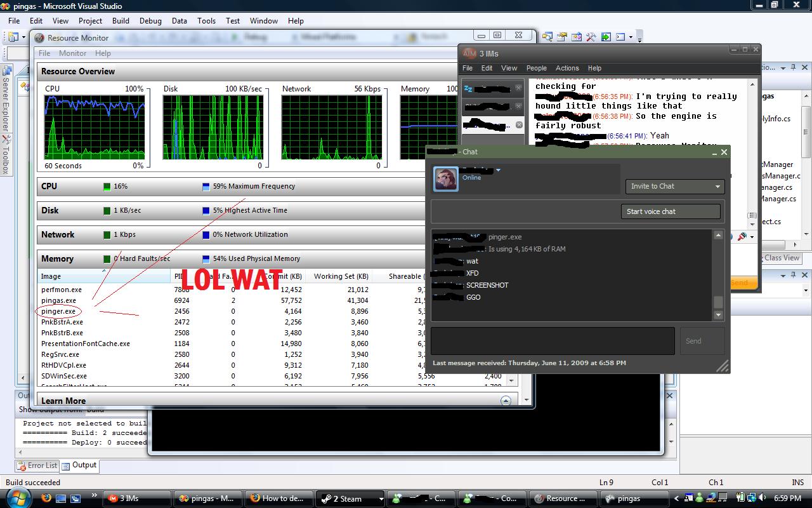Click the Build succeeded status text
This screenshot has width=812, height=508.
(33, 483)
